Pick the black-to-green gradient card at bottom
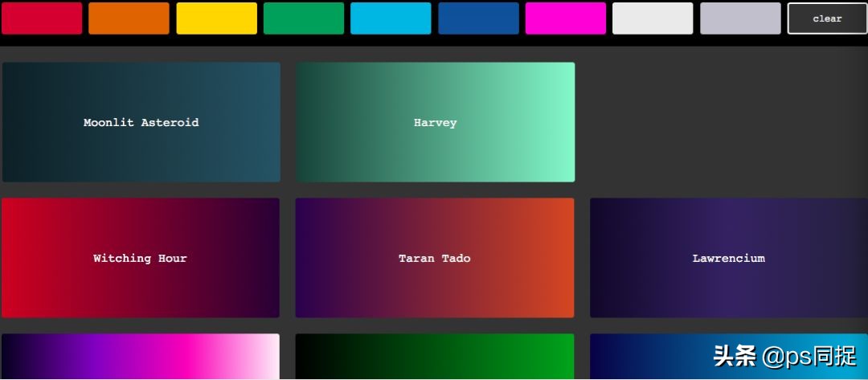Screen dimensions: 868x380 [435, 357]
